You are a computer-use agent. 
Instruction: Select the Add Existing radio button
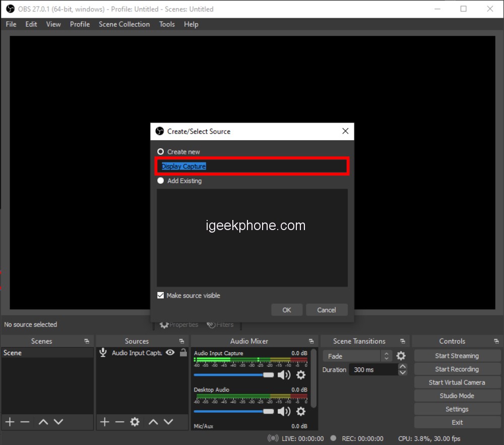161,181
